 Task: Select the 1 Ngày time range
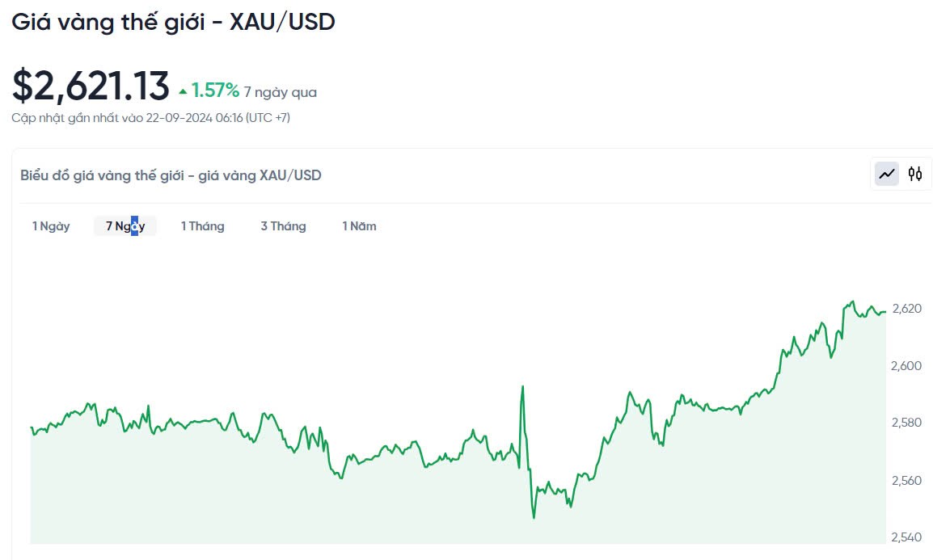coord(51,226)
